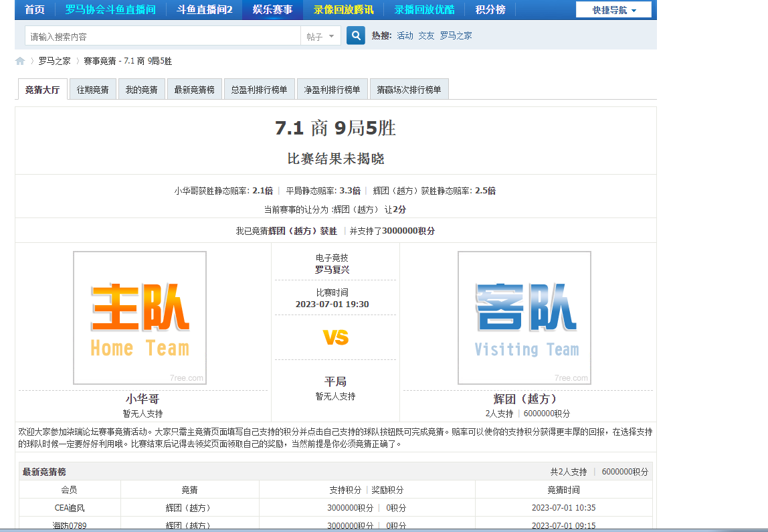
Task: Click the orange VS icon
Action: [336, 338]
